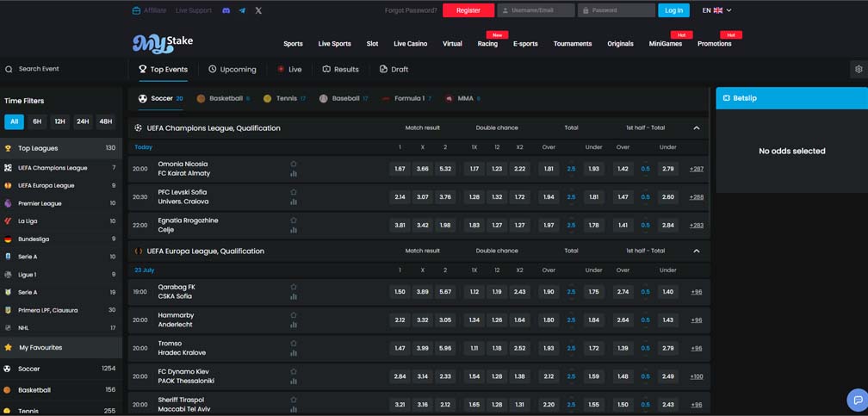Pick odds 1.67 for Omonia Nicosia win
Image resolution: width=868 pixels, height=416 pixels.
(400, 169)
